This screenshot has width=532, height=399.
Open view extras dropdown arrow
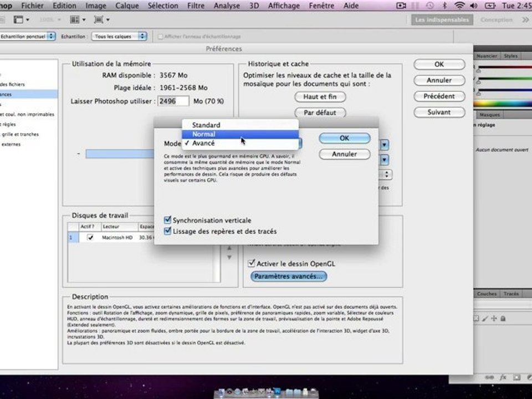point(28,20)
